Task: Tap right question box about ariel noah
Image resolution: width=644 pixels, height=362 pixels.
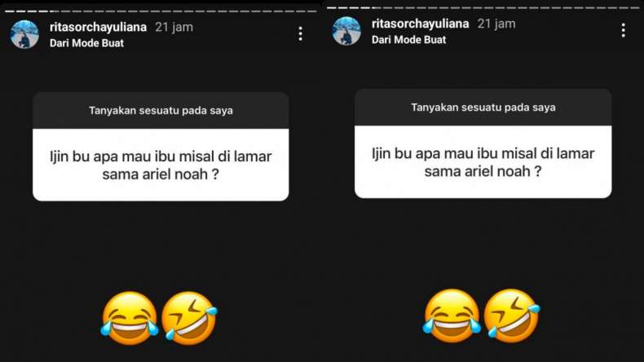Action: click(483, 162)
